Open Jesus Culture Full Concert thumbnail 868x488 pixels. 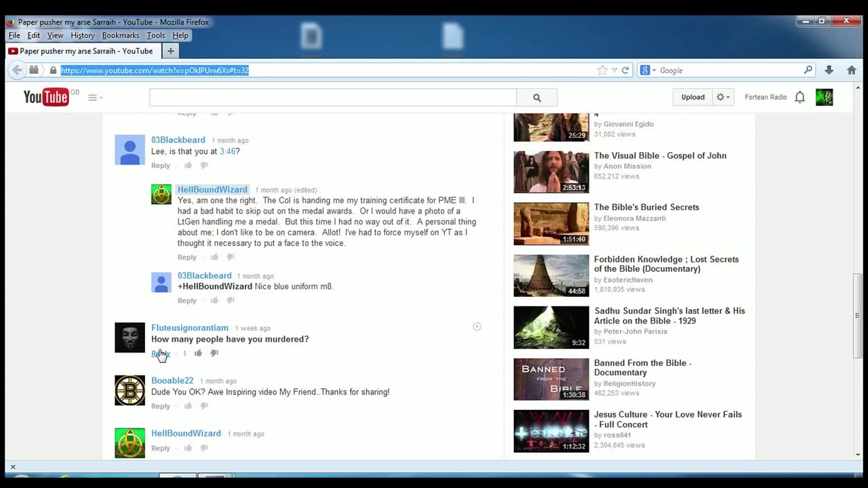(551, 431)
